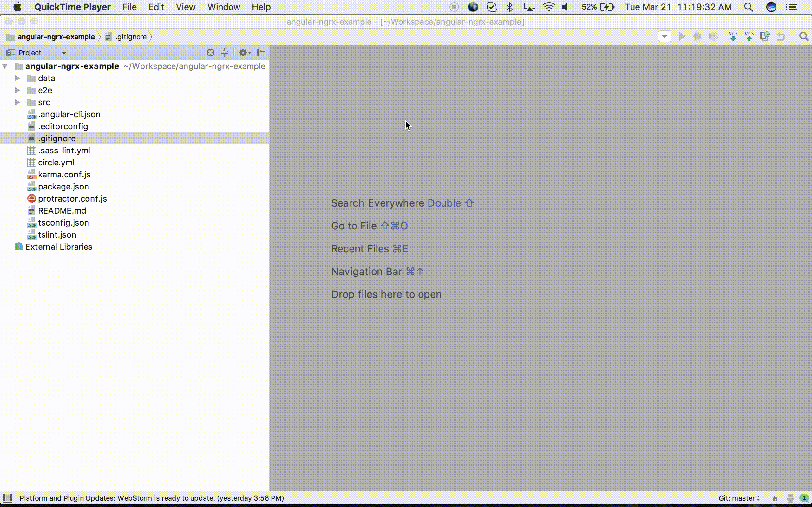The image size is (812, 507).
Task: Expand the src folder
Action: tap(17, 102)
